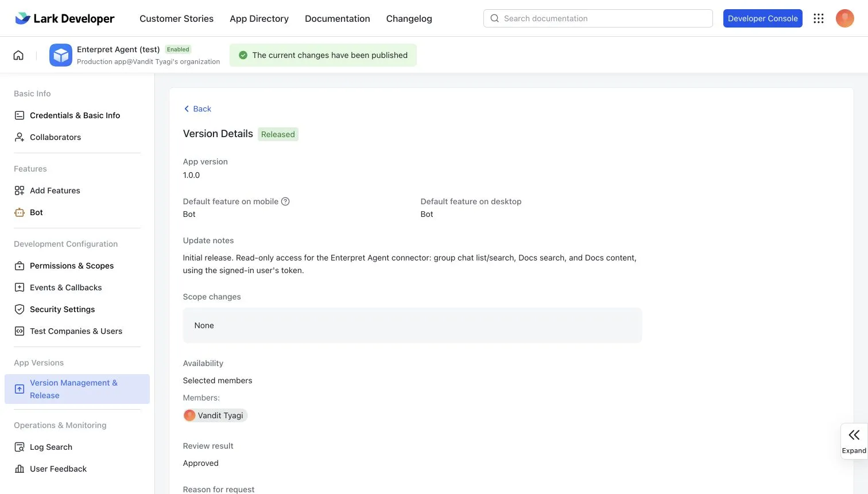
Task: Click the green published checkmark icon
Action: [243, 55]
